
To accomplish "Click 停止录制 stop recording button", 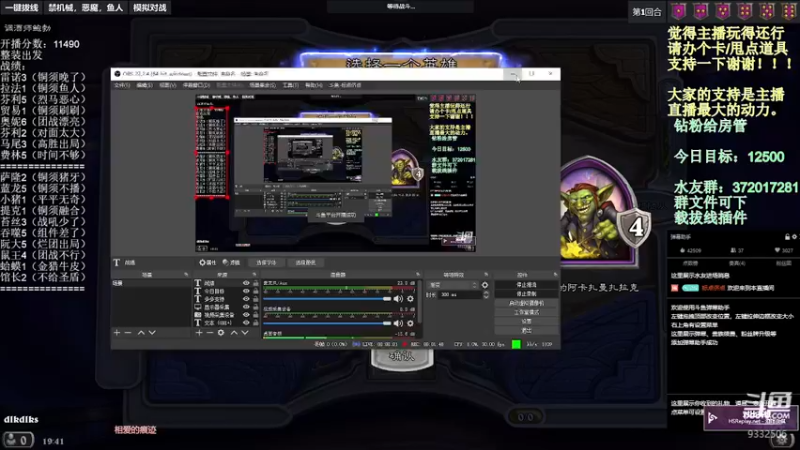I will (x=527, y=294).
